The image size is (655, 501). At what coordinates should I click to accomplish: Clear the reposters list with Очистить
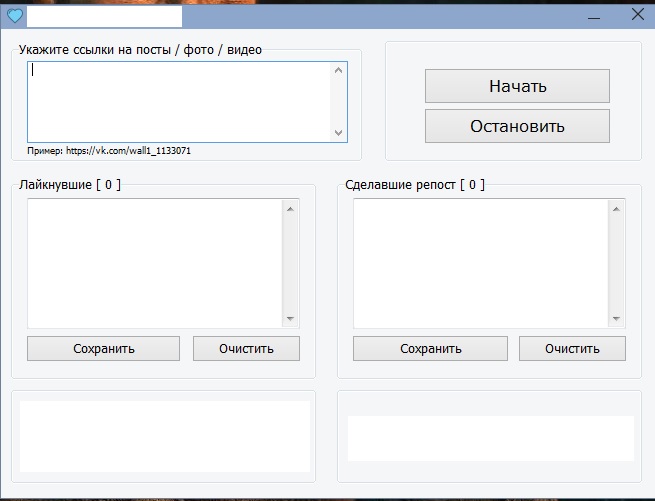click(572, 349)
